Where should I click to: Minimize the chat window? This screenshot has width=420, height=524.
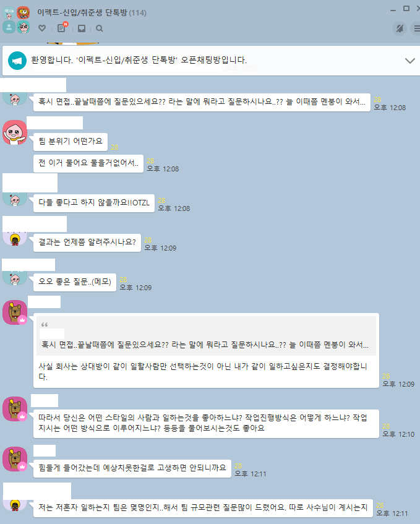pyautogui.click(x=393, y=11)
